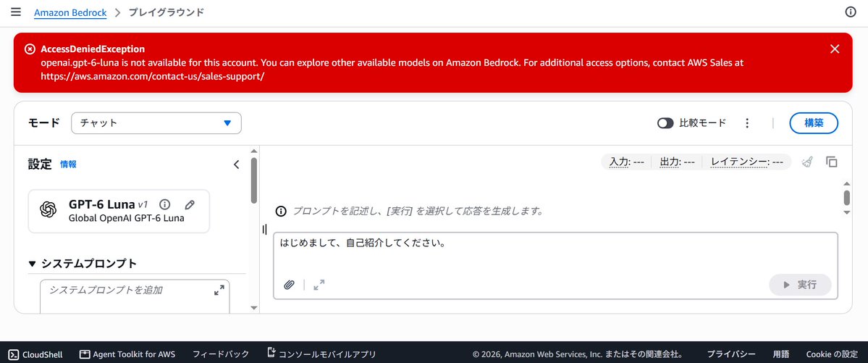Click the レイテンシー metric
The image size is (868, 363).
(x=747, y=162)
